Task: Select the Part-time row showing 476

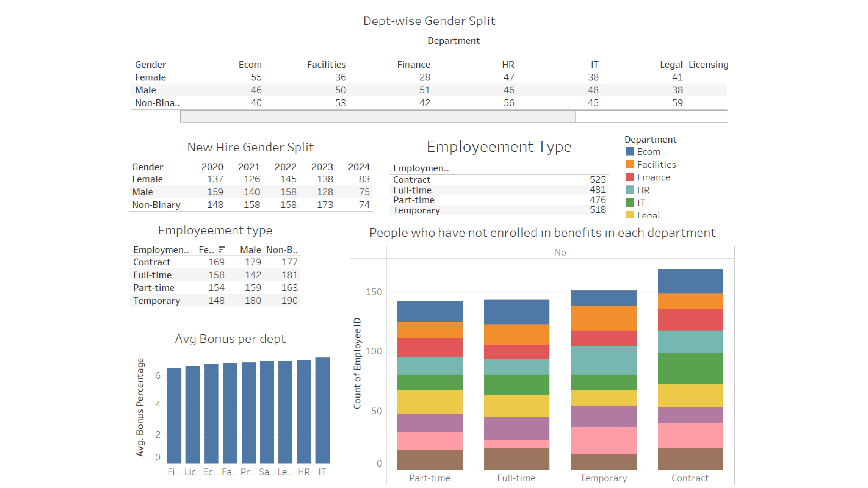Action: 499,200
